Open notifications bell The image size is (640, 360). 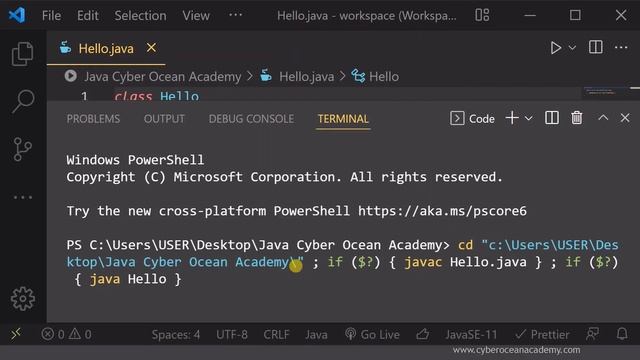coord(622,334)
